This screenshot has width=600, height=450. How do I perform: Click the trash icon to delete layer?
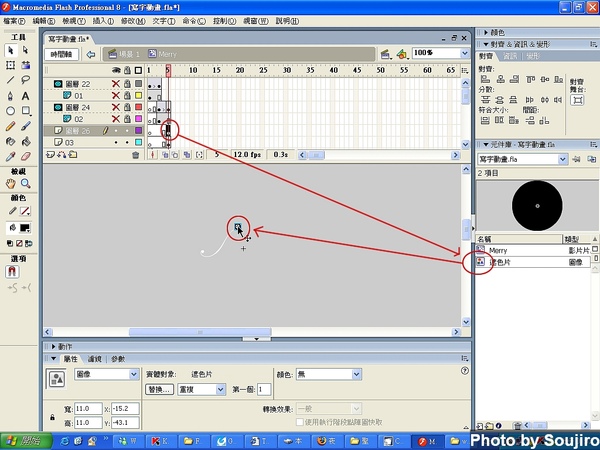(x=135, y=155)
